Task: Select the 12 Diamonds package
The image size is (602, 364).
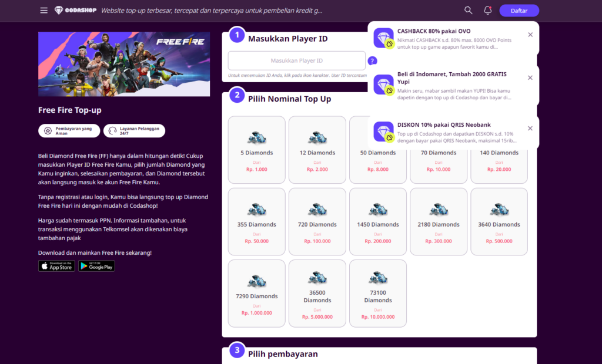Action: coord(317,150)
